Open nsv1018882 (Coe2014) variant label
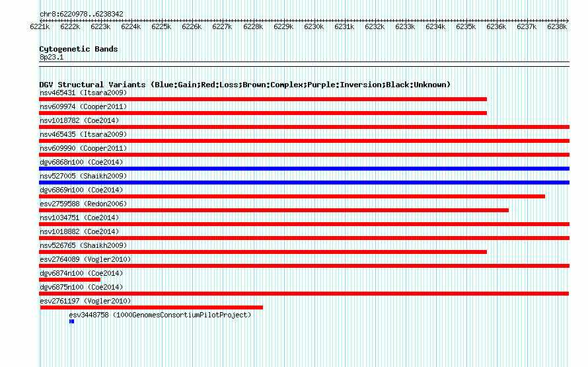Image resolution: width=588 pixels, height=367 pixels. [x=79, y=231]
